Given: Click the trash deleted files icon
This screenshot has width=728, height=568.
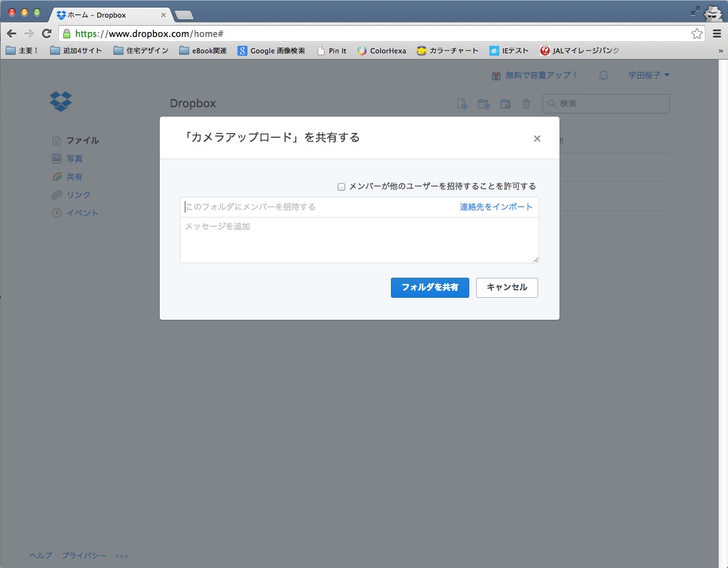Looking at the screenshot, I should click(526, 104).
